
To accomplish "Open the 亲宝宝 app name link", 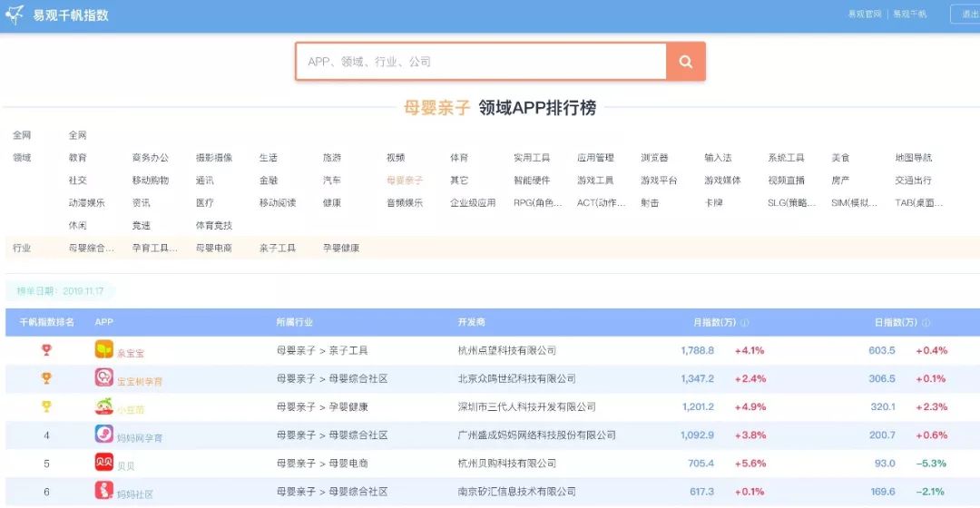I will pos(130,353).
